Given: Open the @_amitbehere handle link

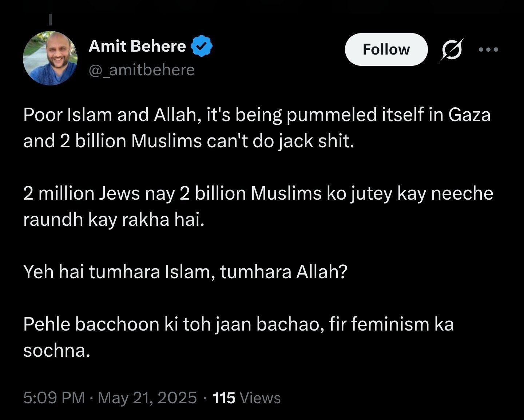Looking at the screenshot, I should [x=142, y=70].
